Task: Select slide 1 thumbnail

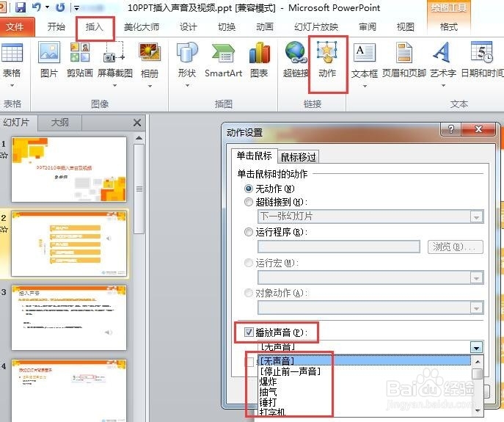Action: tap(69, 170)
